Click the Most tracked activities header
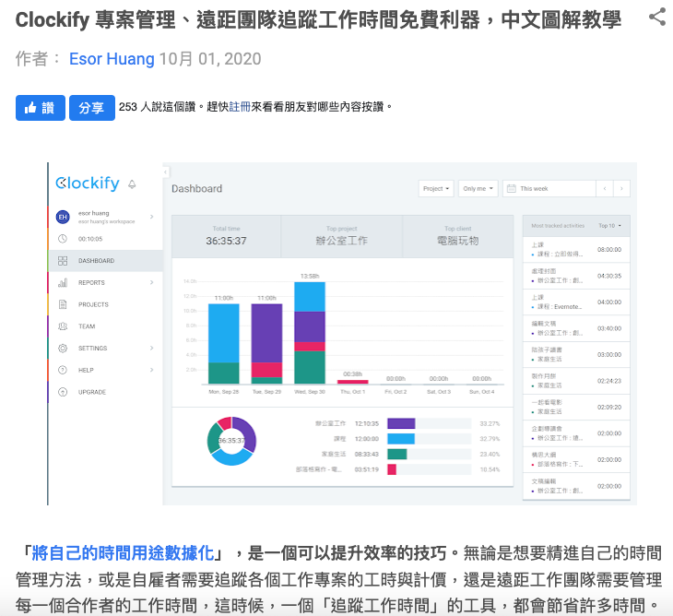 click(x=558, y=226)
